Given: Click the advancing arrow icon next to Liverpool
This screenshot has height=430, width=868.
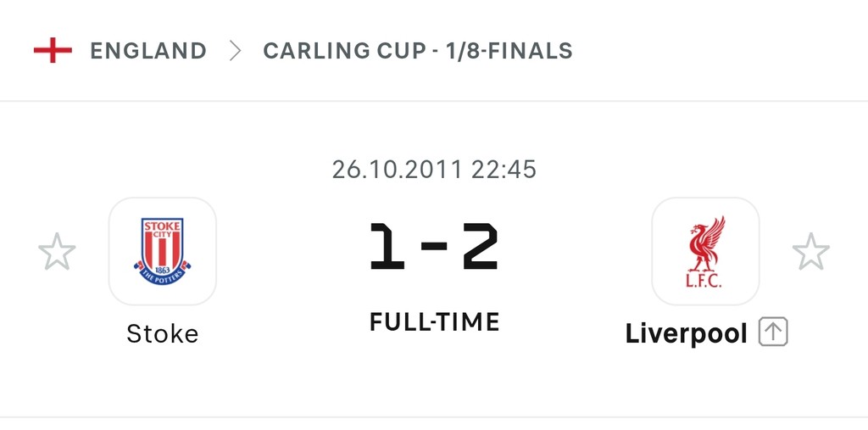Looking at the screenshot, I should pyautogui.click(x=773, y=332).
